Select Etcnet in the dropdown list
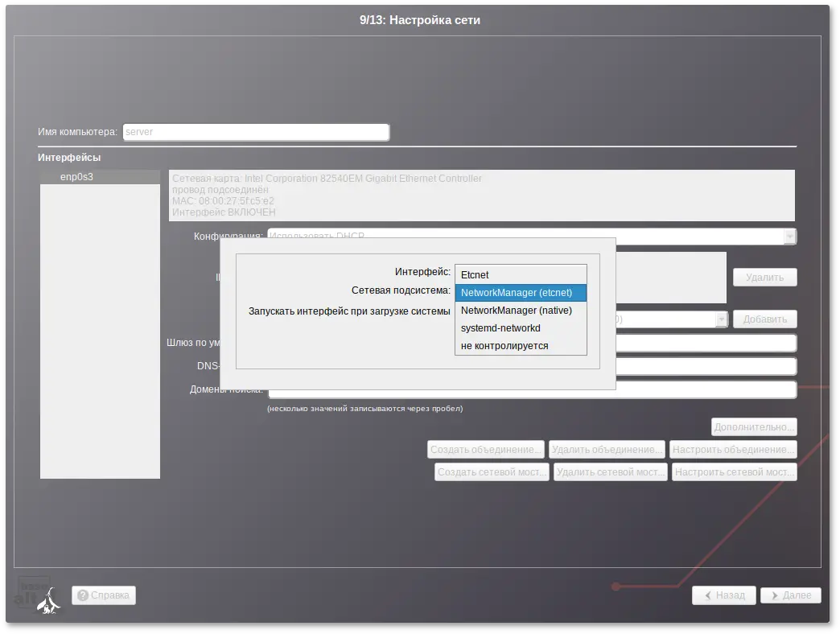 pos(521,274)
